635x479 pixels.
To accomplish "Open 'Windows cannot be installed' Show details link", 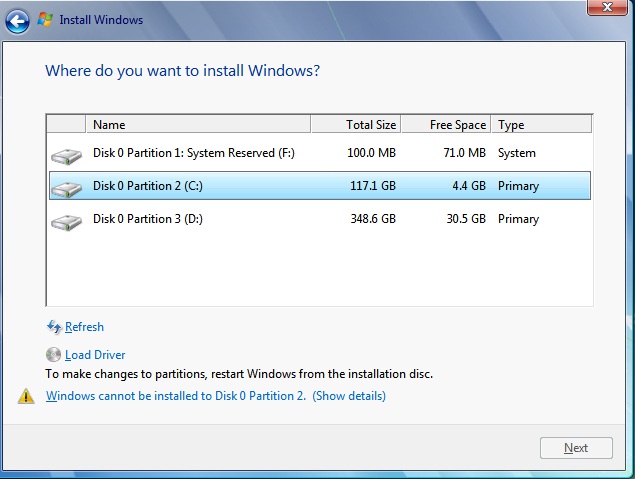I will point(349,396).
